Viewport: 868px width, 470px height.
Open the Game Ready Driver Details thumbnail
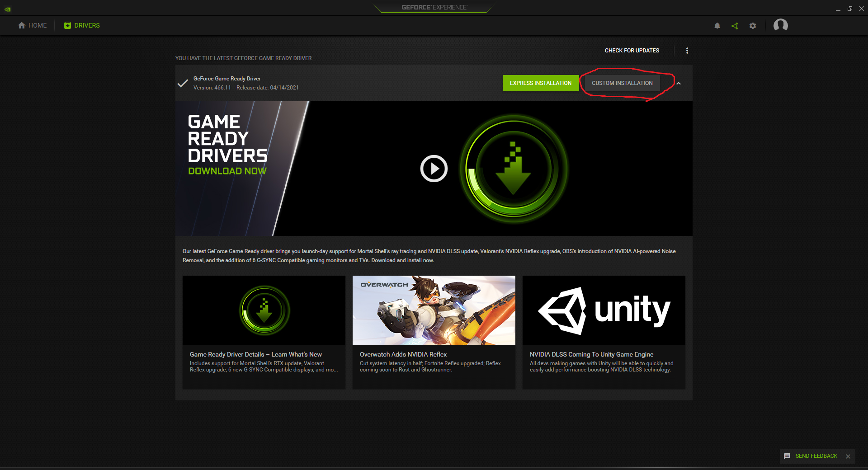click(264, 310)
